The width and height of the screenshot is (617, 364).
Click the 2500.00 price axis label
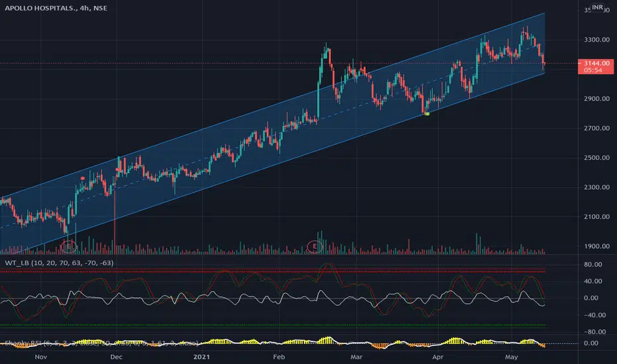point(596,158)
